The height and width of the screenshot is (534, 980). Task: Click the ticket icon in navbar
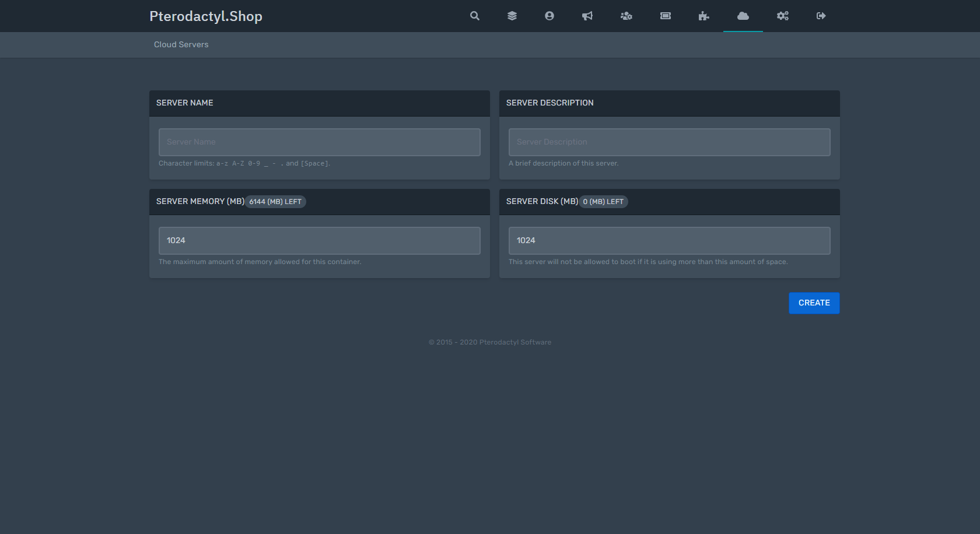(x=666, y=16)
